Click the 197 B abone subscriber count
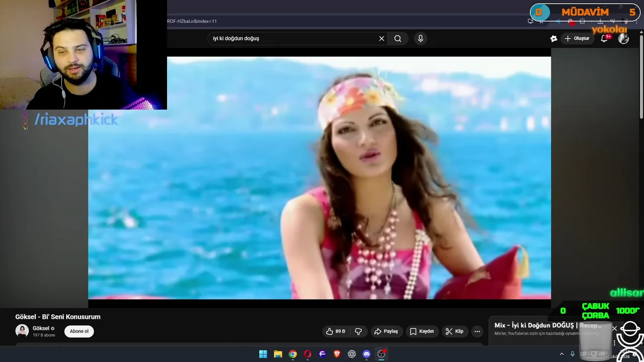This screenshot has width=644, height=362. pos(44,335)
